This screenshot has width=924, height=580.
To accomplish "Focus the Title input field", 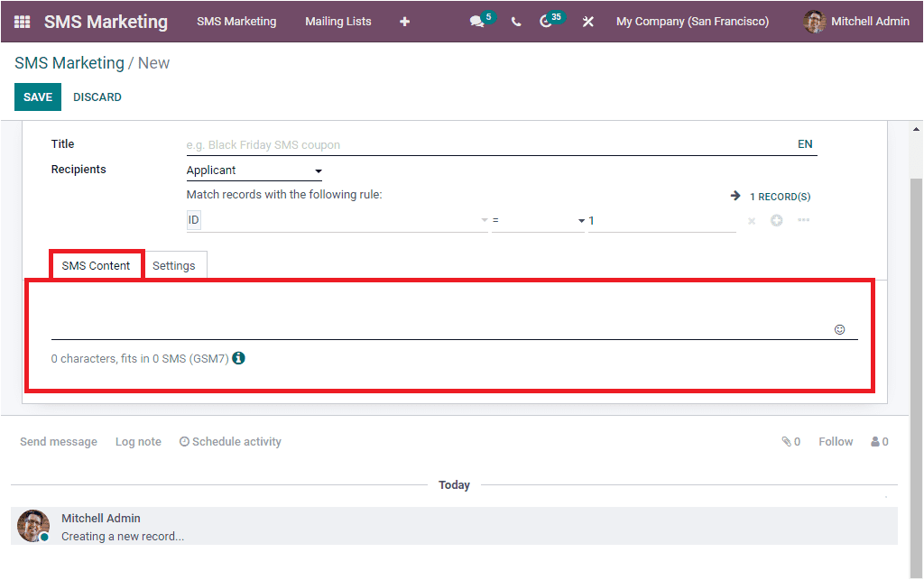I will click(x=489, y=145).
